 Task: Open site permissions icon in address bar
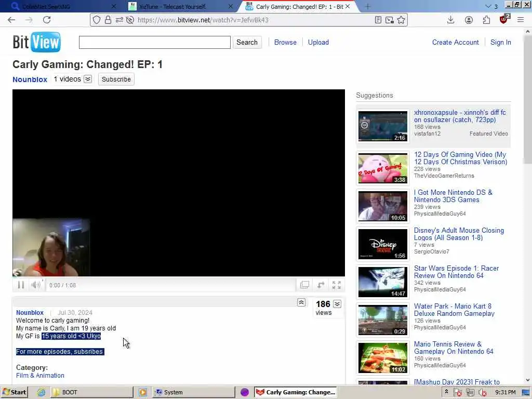(x=119, y=20)
